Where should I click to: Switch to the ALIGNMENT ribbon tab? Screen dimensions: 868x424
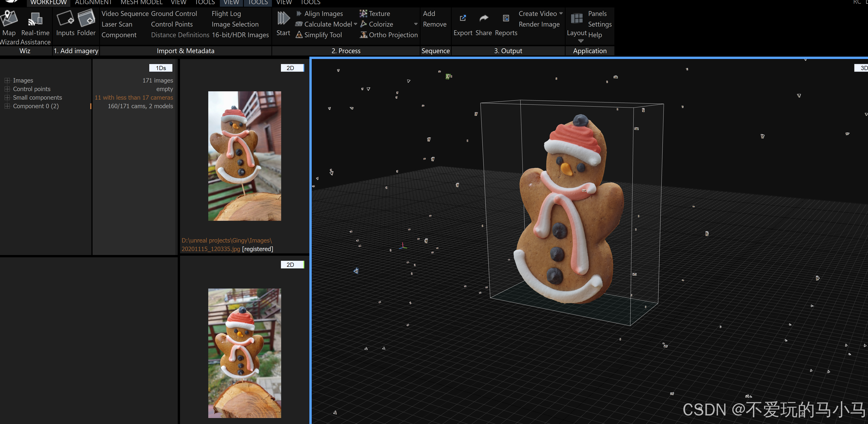point(93,3)
